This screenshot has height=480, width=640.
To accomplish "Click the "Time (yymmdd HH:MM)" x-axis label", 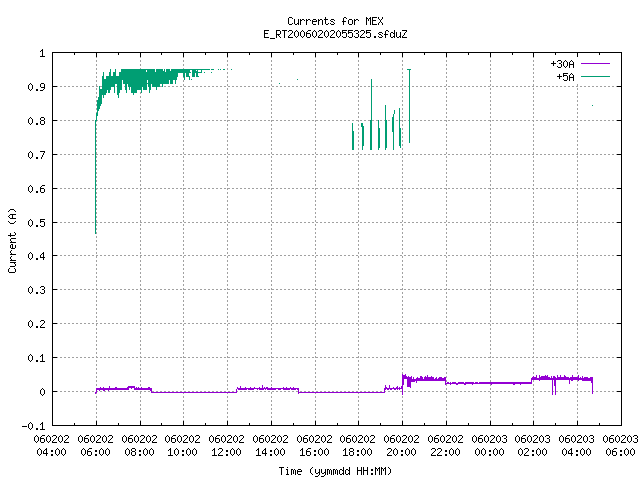I will (x=335, y=471).
